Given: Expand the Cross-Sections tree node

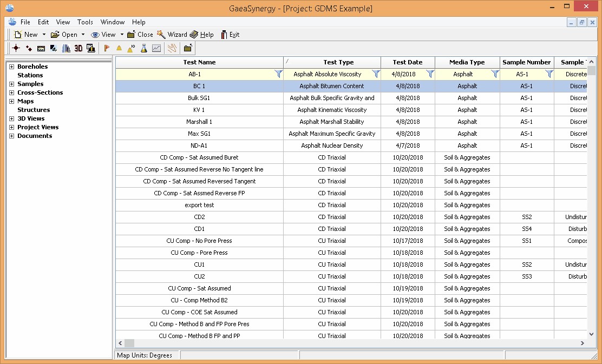Looking at the screenshot, I should (12, 92).
